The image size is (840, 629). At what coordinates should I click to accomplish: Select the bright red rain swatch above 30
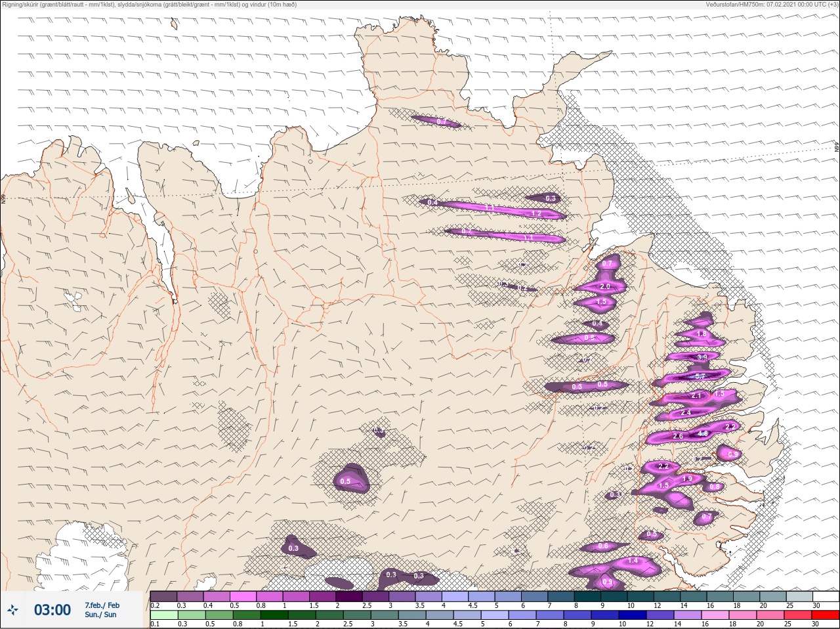[826, 615]
